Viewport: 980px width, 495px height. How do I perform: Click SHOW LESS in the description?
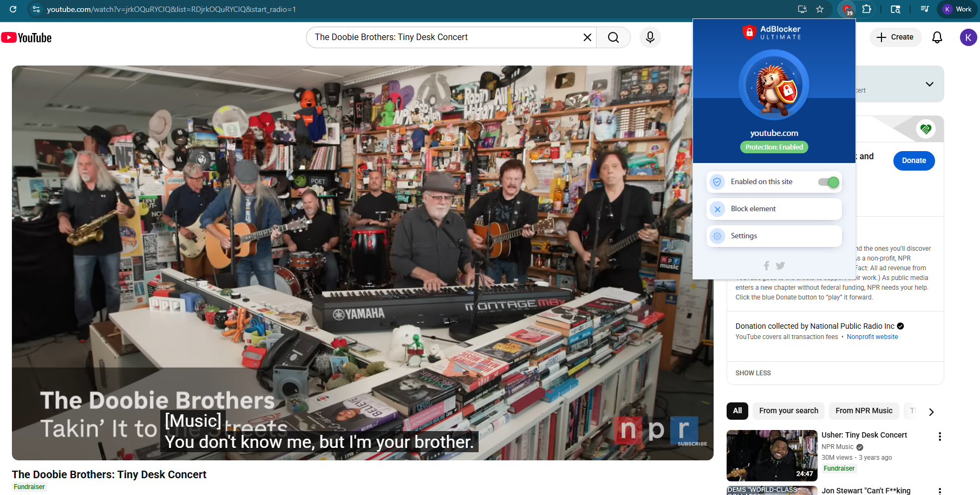click(753, 373)
